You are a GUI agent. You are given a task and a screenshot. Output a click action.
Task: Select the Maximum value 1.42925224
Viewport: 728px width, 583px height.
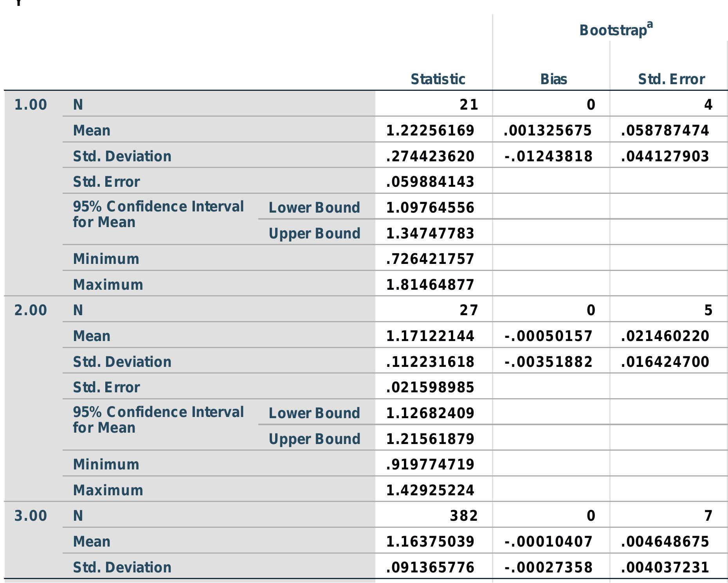tap(430, 491)
